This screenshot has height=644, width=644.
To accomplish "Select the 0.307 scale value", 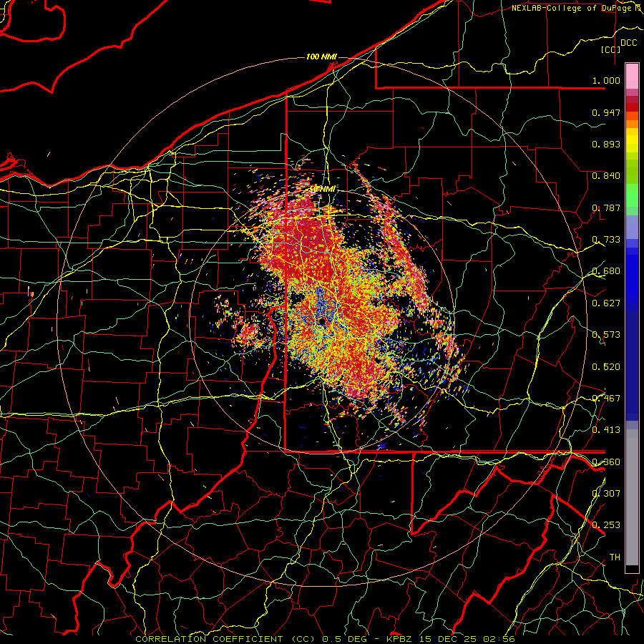I will (x=606, y=494).
